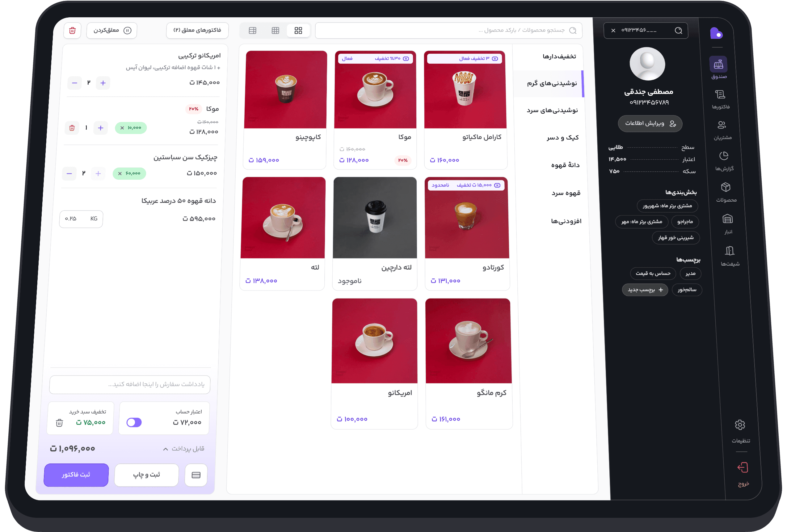Switch to large grid view icon
The width and height of the screenshot is (787, 532).
[298, 31]
